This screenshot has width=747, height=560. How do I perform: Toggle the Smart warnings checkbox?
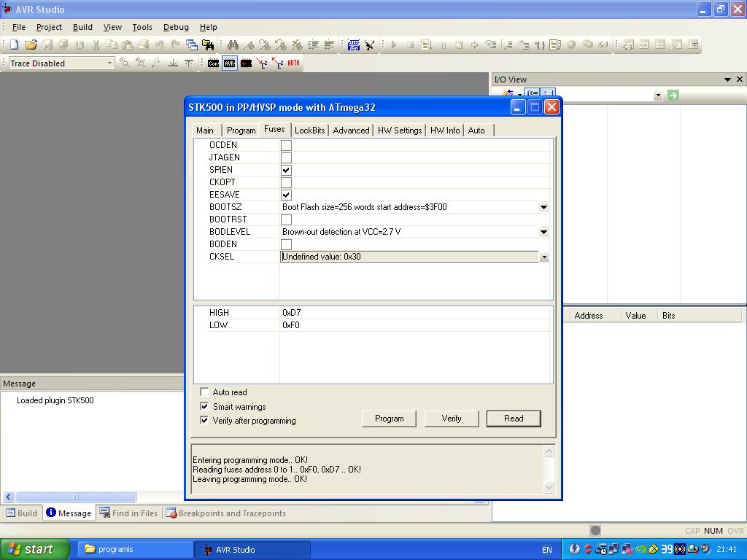point(204,406)
